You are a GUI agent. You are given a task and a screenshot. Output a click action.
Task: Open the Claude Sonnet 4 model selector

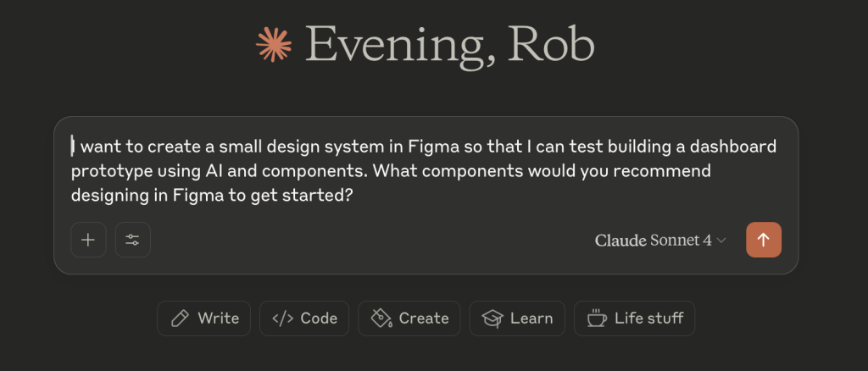(653, 241)
